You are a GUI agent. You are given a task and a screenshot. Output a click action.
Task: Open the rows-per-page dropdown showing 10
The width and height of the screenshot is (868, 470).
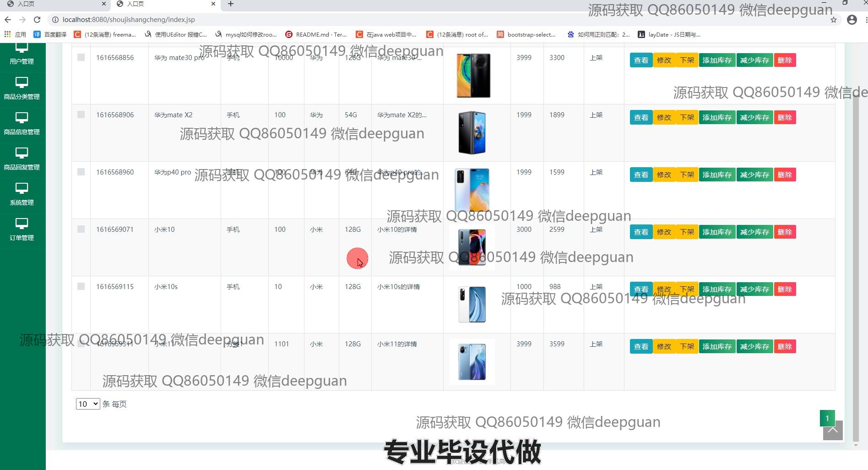(88, 404)
